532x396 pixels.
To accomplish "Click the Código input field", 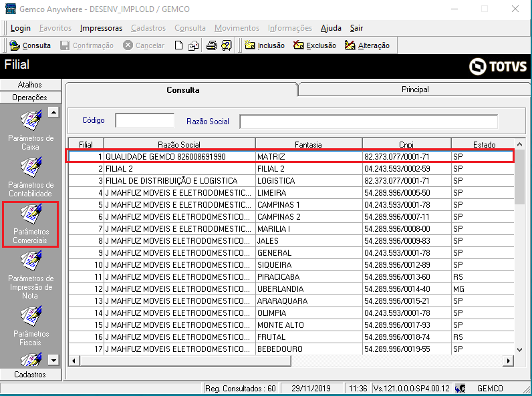I will (145, 120).
